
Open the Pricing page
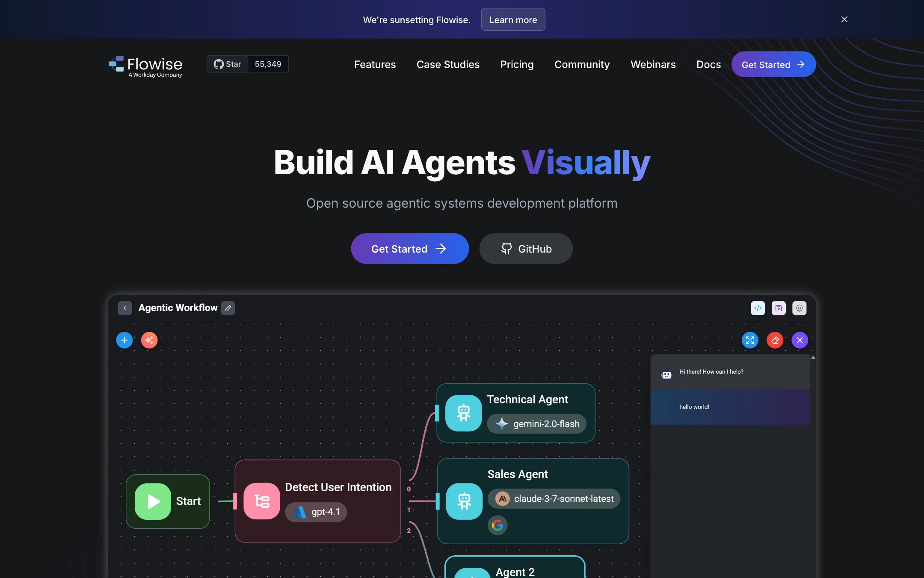coord(517,64)
